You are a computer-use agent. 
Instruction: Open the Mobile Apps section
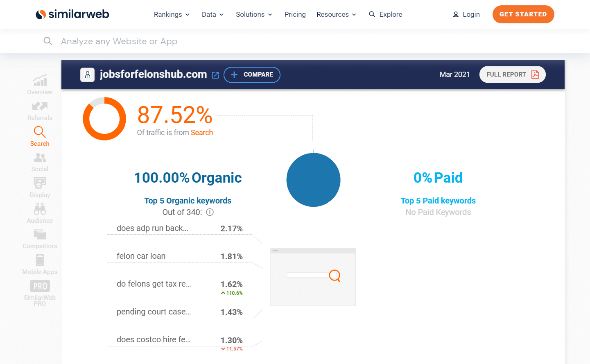point(39,264)
